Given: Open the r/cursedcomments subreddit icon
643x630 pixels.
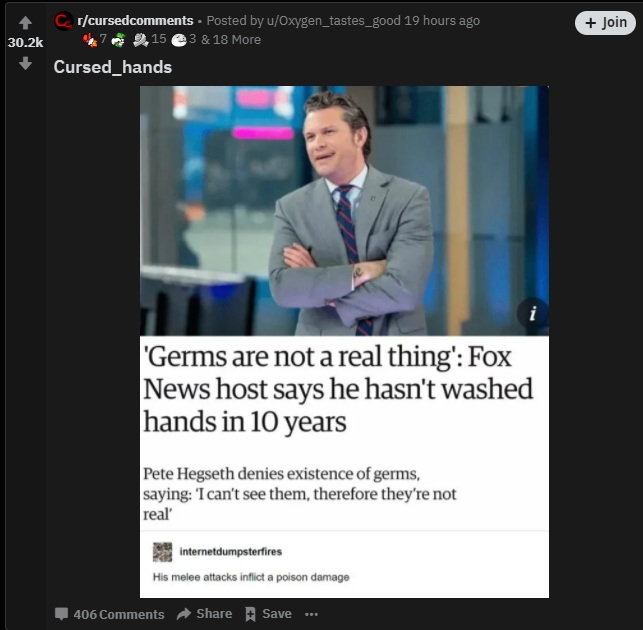Looking at the screenshot, I should click(x=64, y=21).
